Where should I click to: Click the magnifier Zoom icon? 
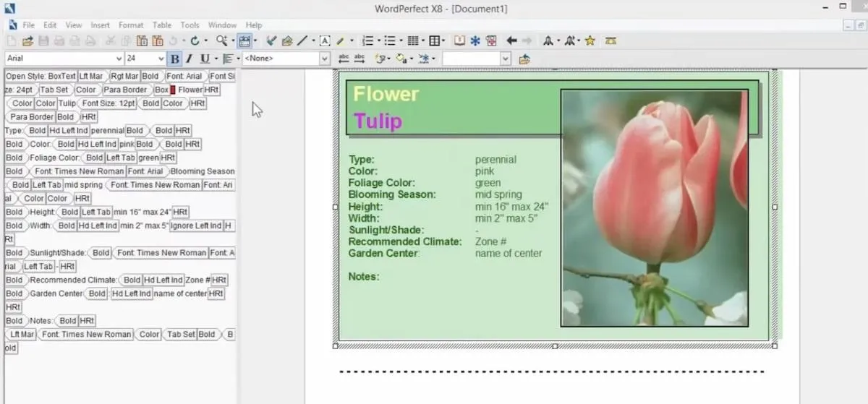221,41
